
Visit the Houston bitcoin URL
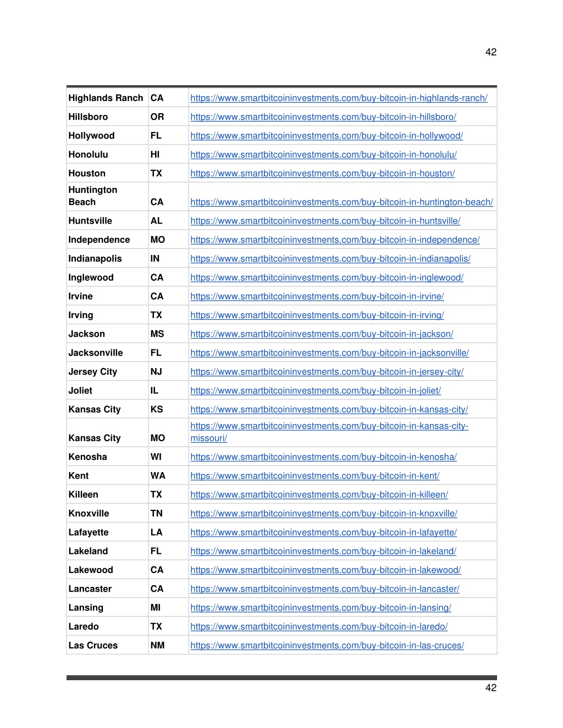click(x=323, y=173)
